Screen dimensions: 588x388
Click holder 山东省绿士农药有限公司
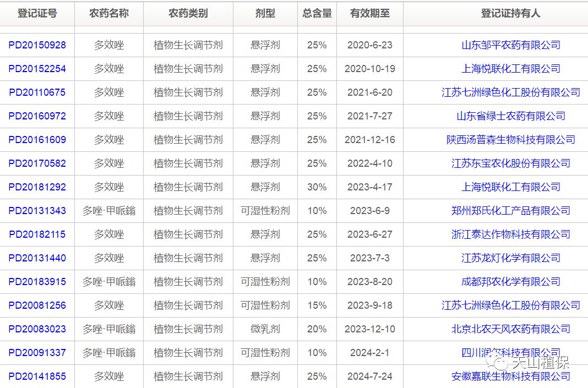(x=510, y=116)
